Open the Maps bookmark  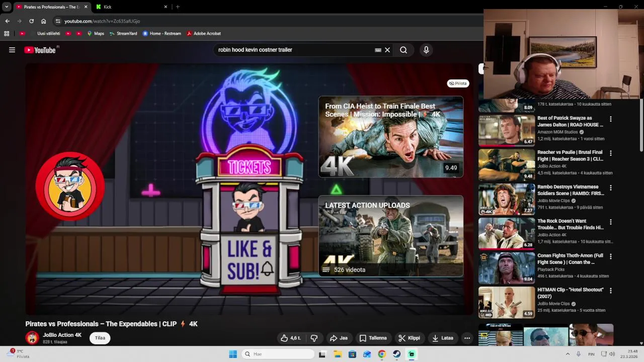(x=96, y=34)
